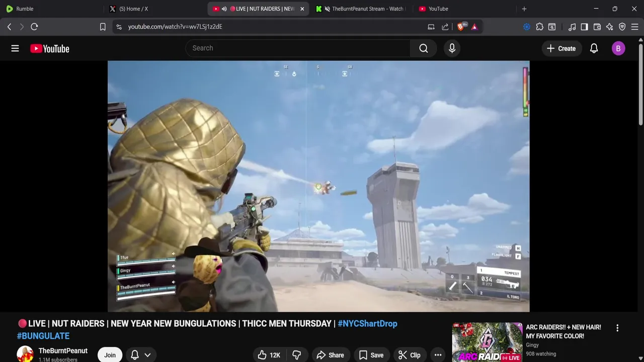This screenshot has width=644, height=362.
Task: Open Brave Shields lion icon
Action: click(x=461, y=27)
